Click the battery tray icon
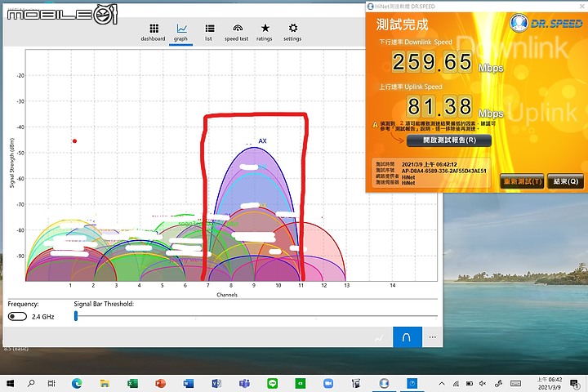 tap(469, 383)
